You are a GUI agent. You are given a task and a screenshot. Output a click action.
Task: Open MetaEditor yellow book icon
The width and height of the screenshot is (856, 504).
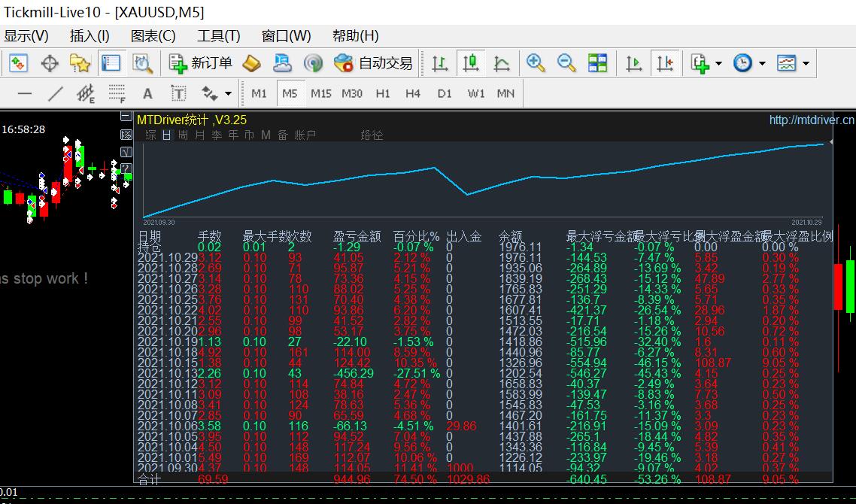coord(251,63)
